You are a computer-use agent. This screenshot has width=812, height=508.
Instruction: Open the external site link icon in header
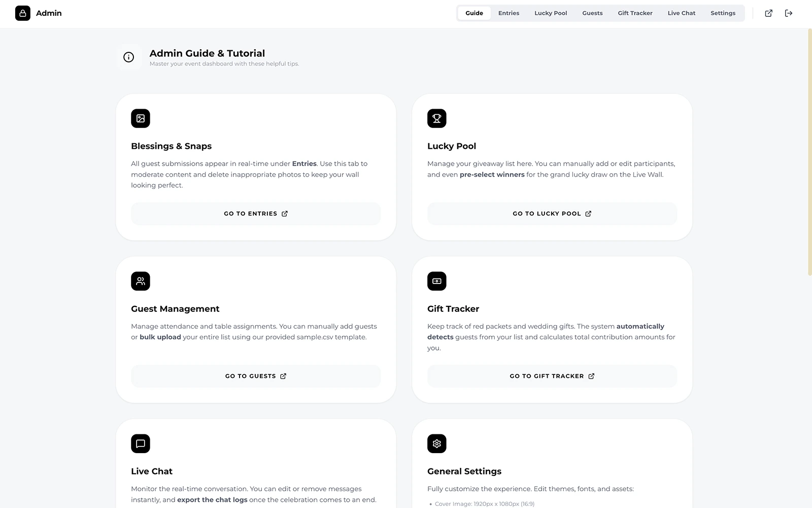tap(769, 13)
